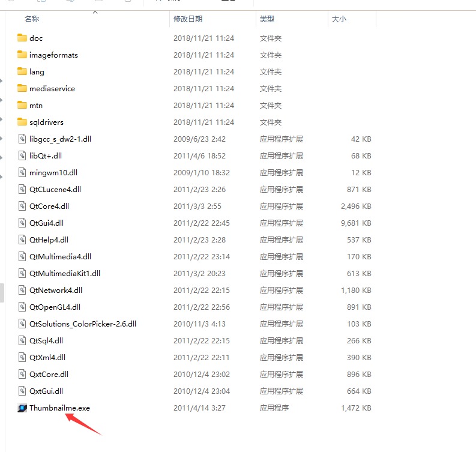Click the 2010/11/3 4:13 date cell

(x=199, y=324)
